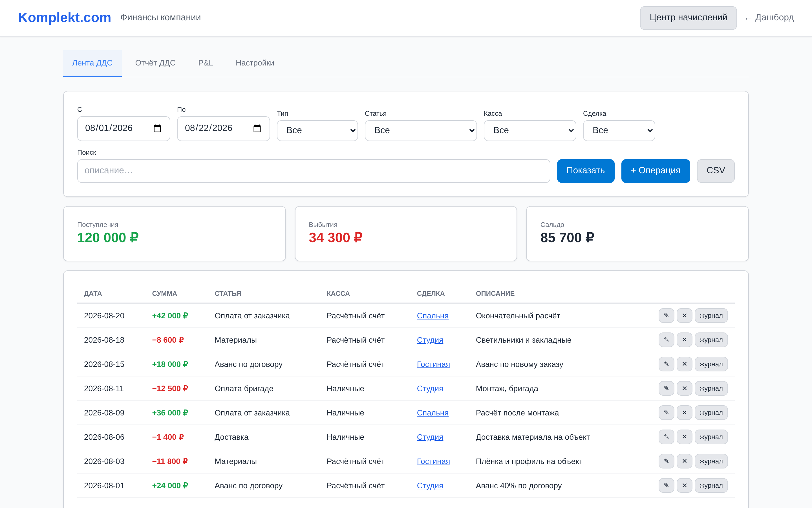Open the Тип filter dropdown
812x508 pixels.
[317, 130]
